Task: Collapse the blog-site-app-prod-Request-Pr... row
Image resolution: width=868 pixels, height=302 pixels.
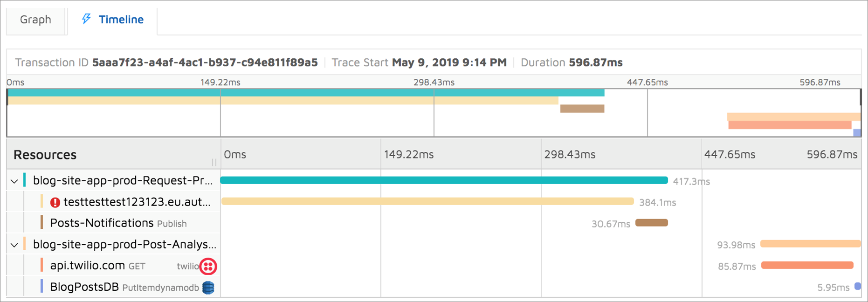Action: 14,181
